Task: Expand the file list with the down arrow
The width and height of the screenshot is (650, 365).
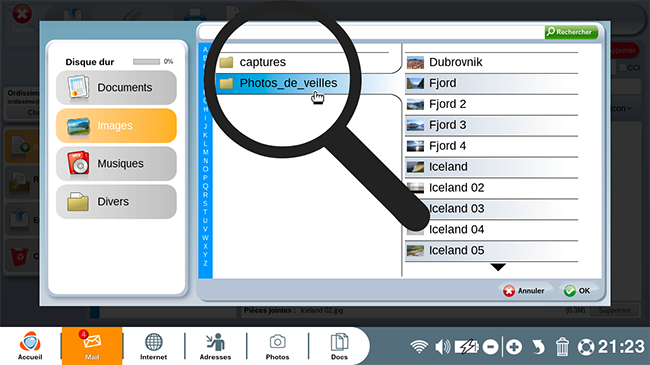Action: pos(498,267)
